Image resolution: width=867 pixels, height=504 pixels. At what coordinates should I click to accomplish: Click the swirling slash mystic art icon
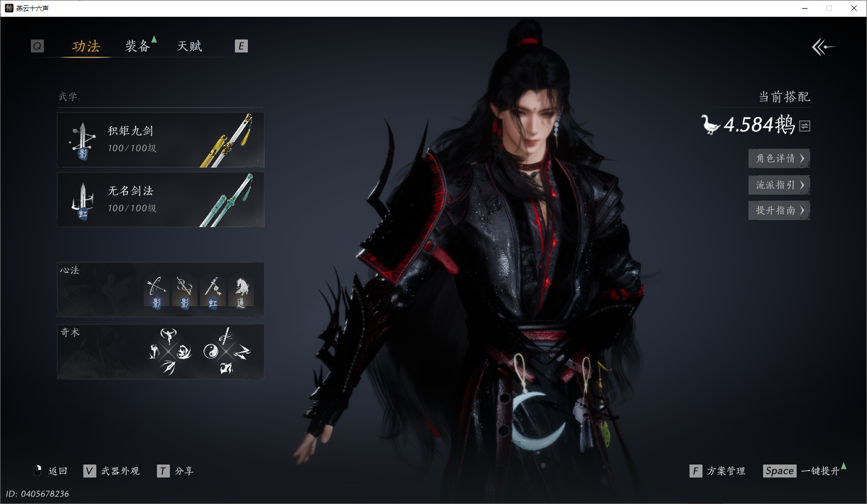pos(185,352)
